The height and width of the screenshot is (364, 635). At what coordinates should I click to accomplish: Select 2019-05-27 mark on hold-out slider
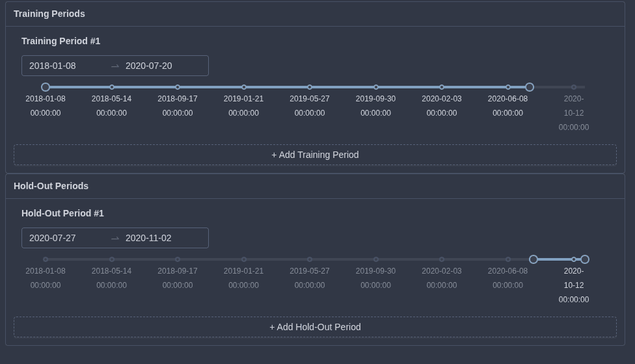pos(310,259)
